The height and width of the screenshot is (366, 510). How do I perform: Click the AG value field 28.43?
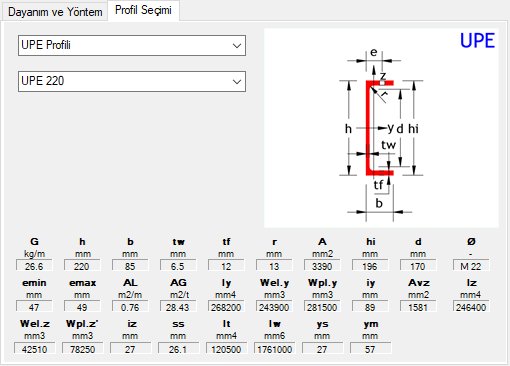178,307
